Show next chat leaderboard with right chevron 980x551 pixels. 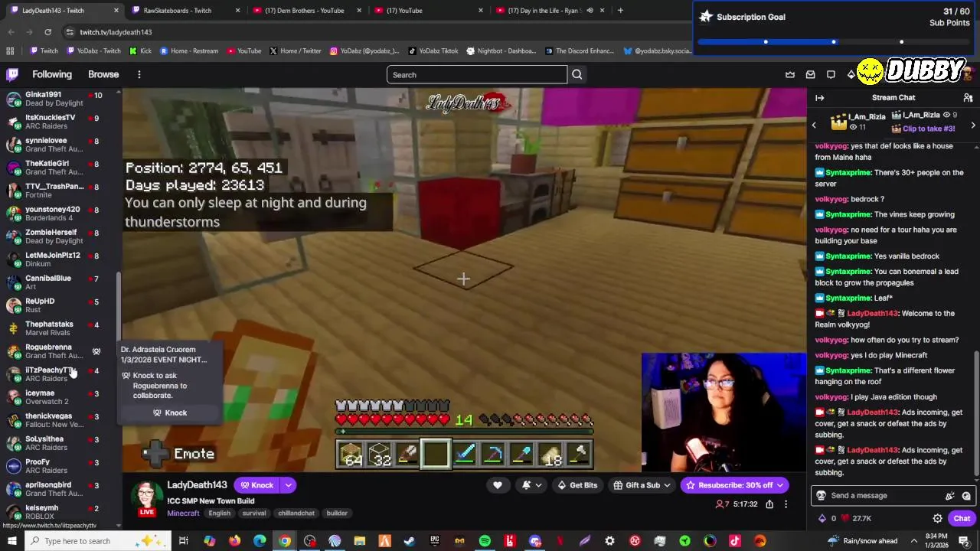(972, 125)
